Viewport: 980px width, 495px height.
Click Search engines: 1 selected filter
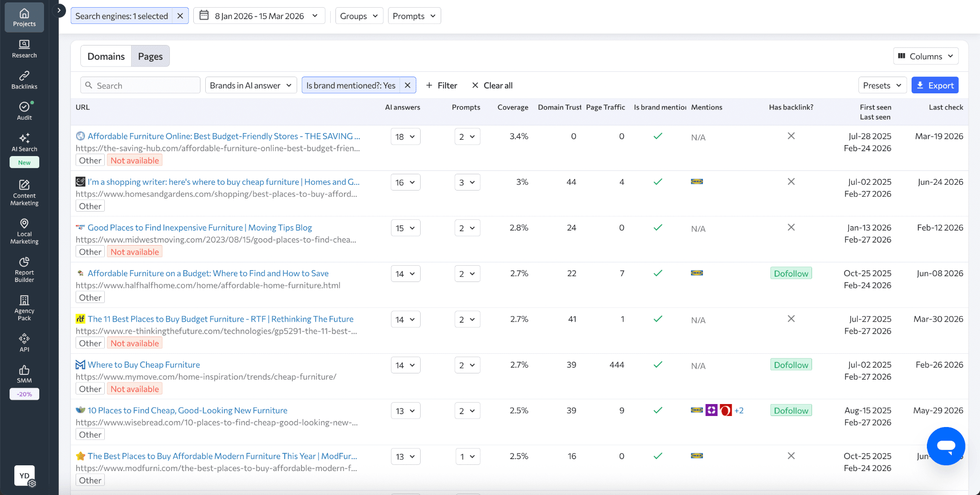click(122, 16)
